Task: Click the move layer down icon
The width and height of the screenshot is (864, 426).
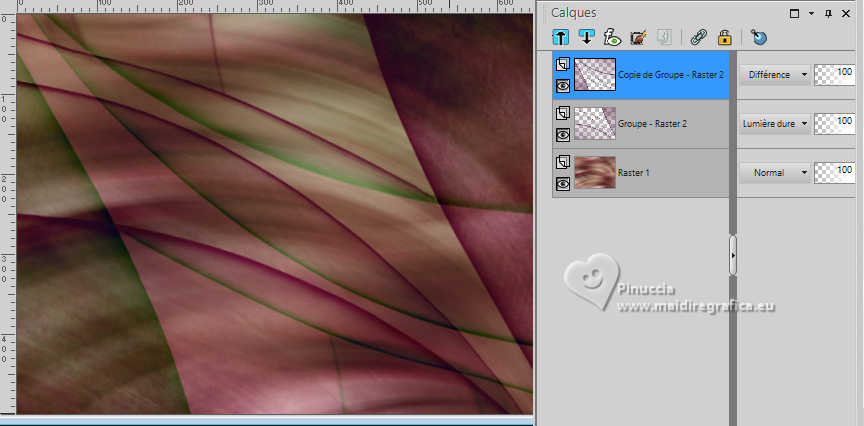Action: tap(586, 37)
